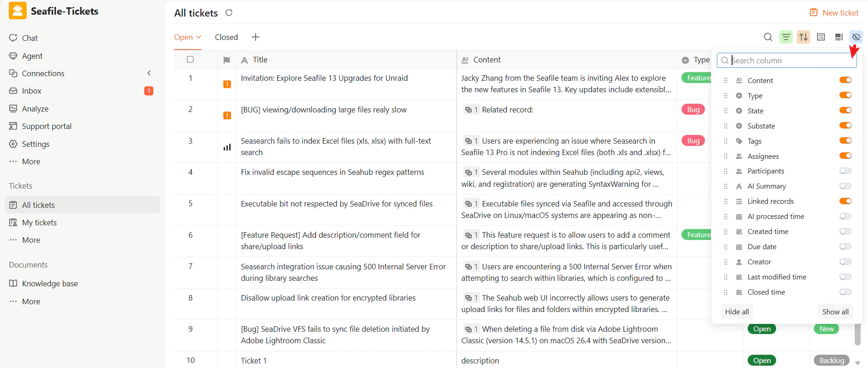Click the Title column header

tap(346, 60)
